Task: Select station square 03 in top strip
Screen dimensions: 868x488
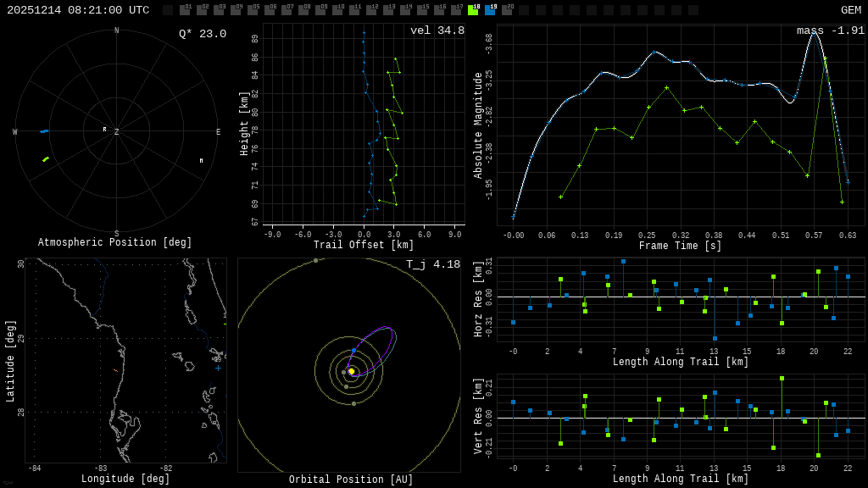Action: (x=219, y=10)
